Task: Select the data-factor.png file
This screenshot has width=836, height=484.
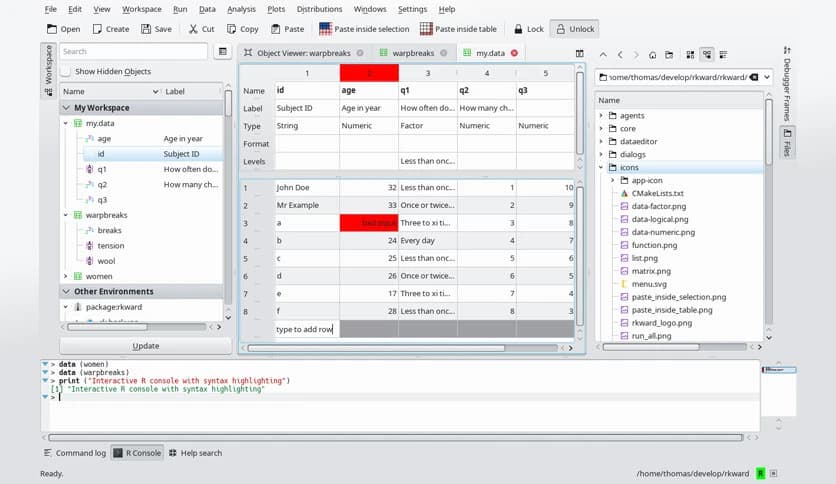Action: click(x=658, y=206)
